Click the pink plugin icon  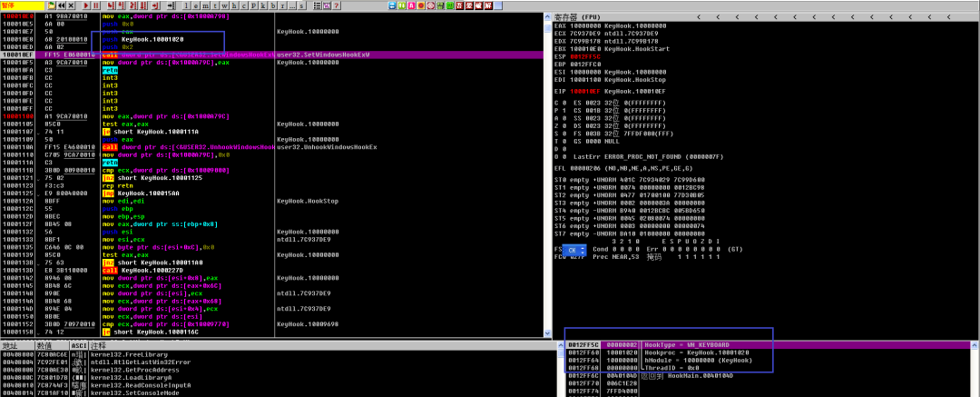(x=411, y=5)
